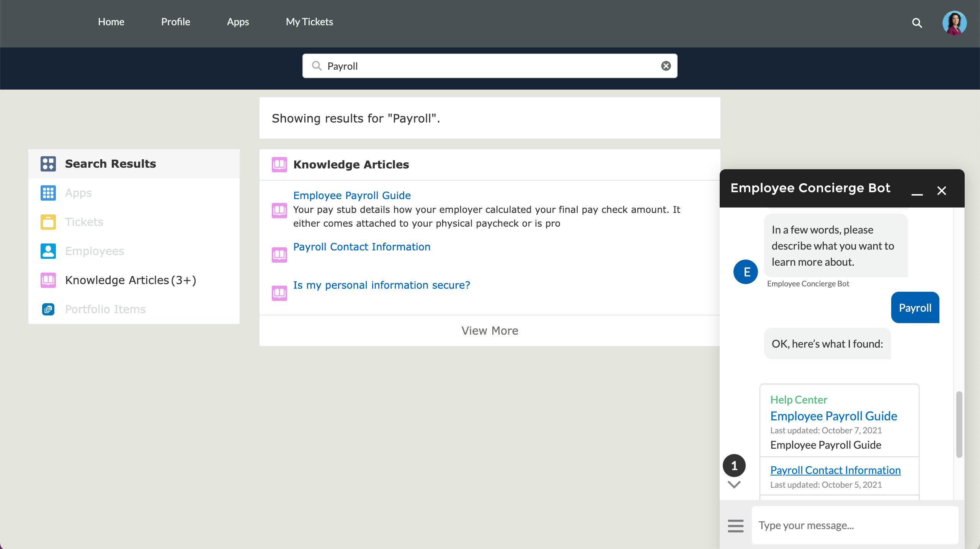This screenshot has height=549, width=980.
Task: Jump to unread message chevron in chat
Action: tap(734, 484)
